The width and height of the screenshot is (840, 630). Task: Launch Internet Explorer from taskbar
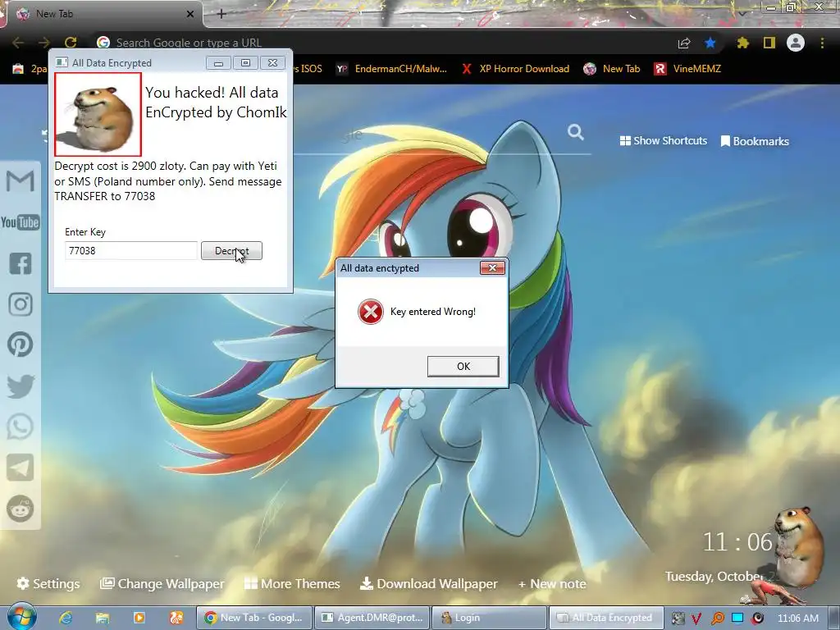[66, 618]
